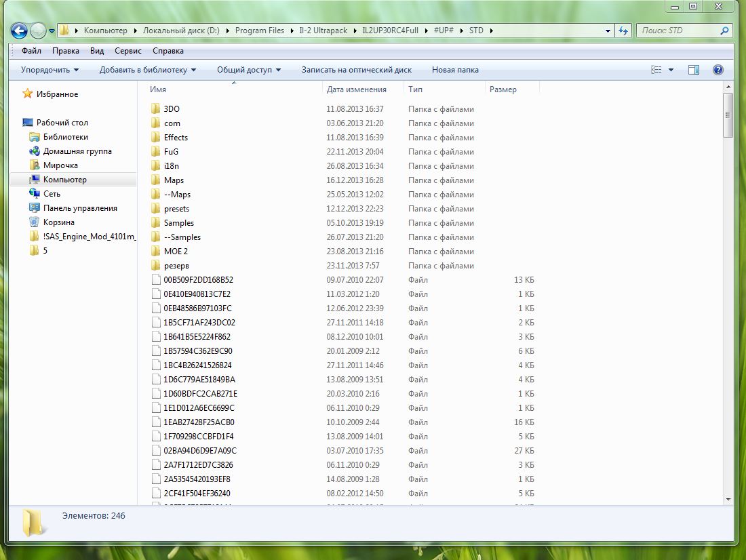Open Библиотеки icon in sidebar
The image size is (746, 560).
coord(35,137)
